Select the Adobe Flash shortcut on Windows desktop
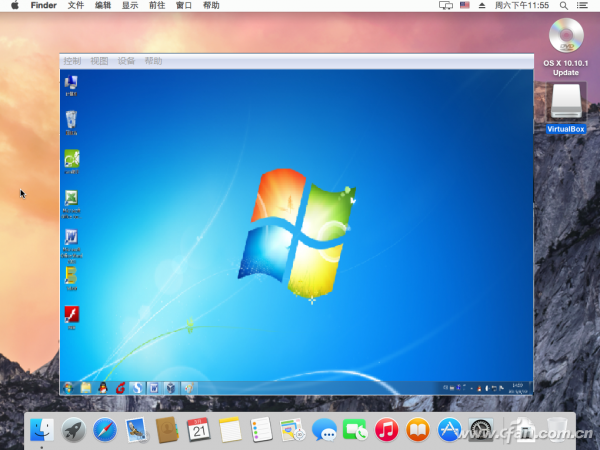 [72, 318]
